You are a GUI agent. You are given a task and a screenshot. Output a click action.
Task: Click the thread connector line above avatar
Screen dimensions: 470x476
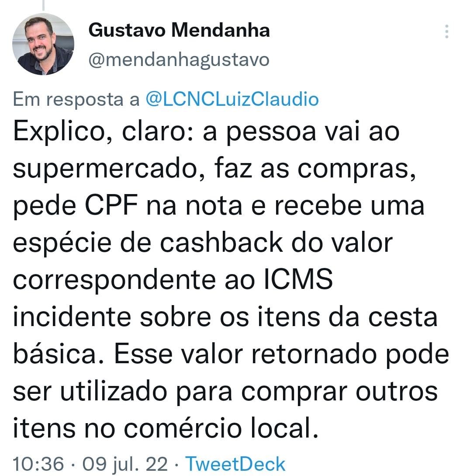43,5
